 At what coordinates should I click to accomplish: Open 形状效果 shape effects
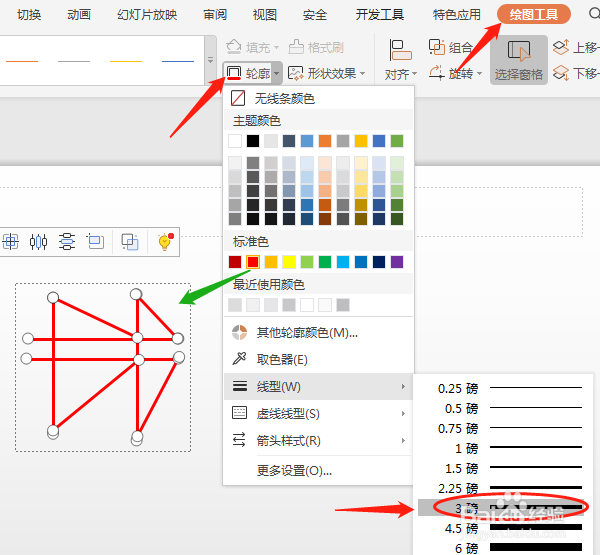(x=322, y=73)
